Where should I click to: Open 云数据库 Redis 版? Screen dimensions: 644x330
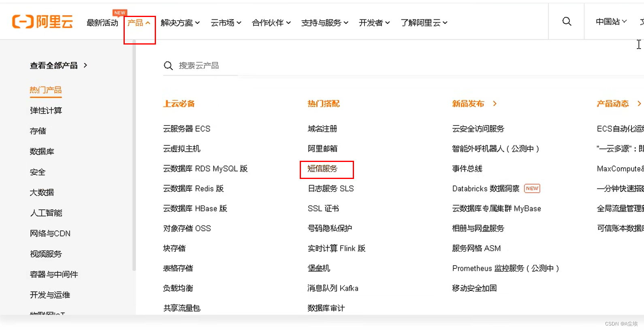(x=193, y=189)
